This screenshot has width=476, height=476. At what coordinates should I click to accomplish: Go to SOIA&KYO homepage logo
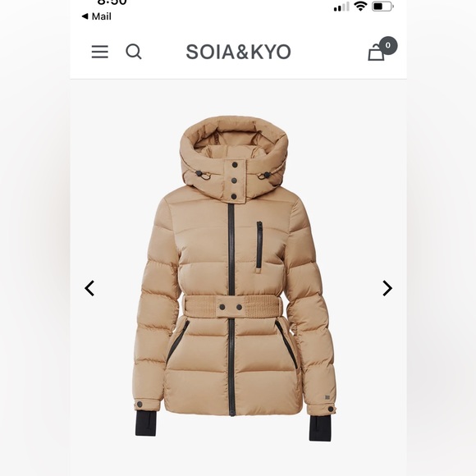238,52
